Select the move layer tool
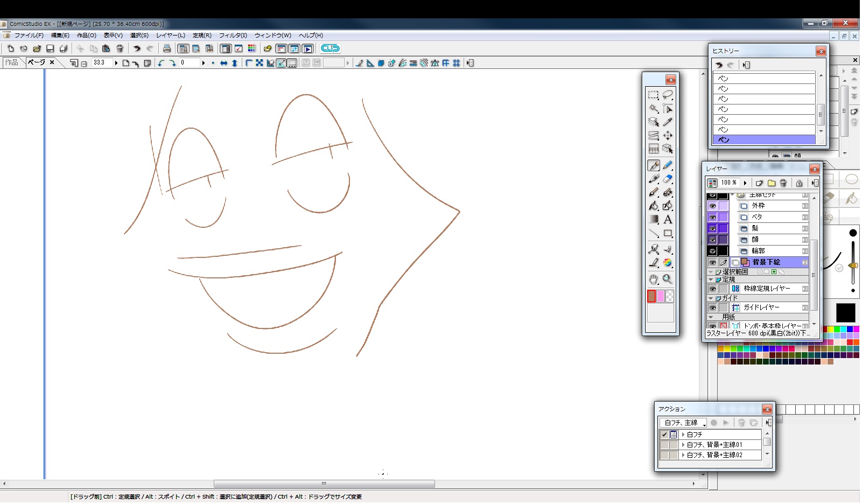This screenshot has height=504, width=862. (x=668, y=135)
